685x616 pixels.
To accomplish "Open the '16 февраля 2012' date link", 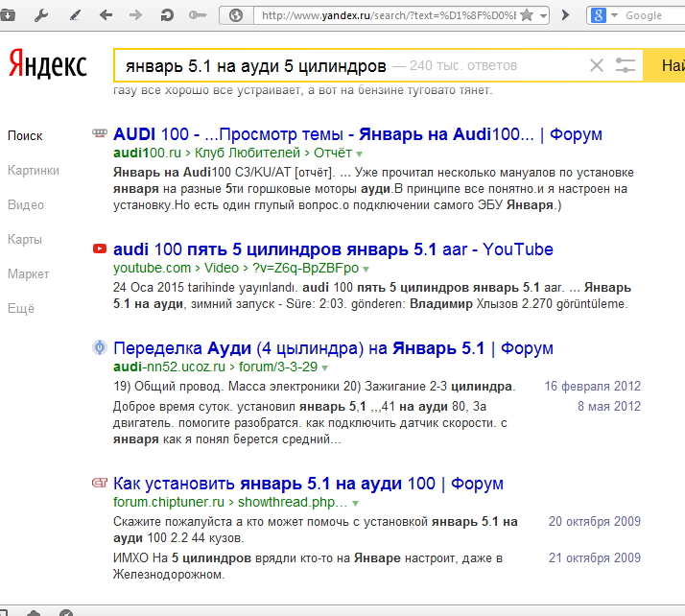I will click(592, 387).
